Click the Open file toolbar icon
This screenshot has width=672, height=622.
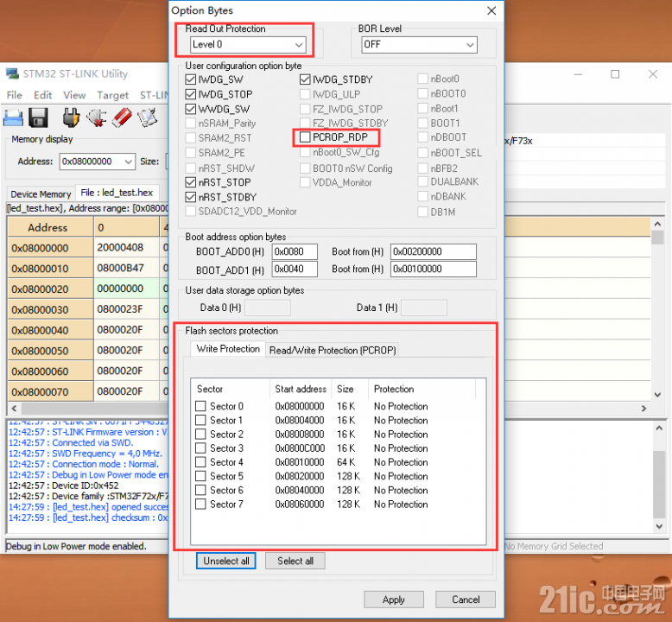pos(13,117)
